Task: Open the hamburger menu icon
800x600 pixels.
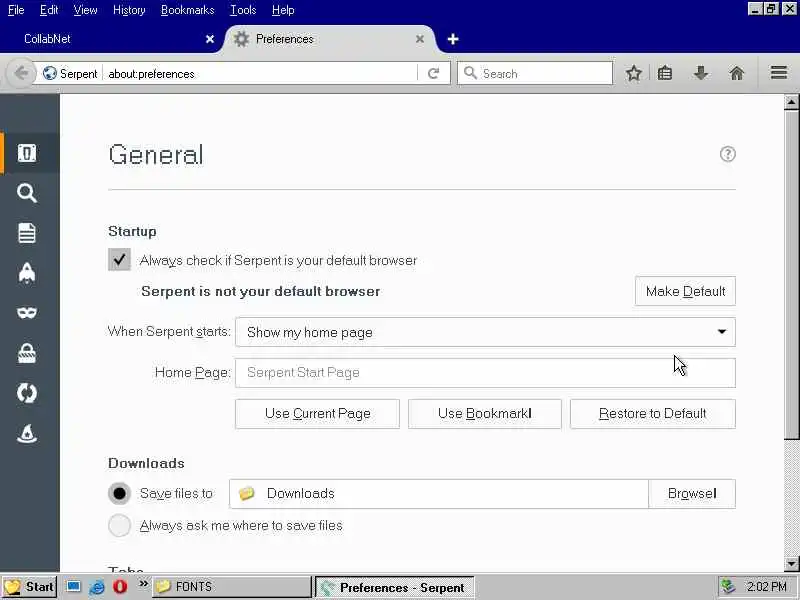Action: pos(779,72)
